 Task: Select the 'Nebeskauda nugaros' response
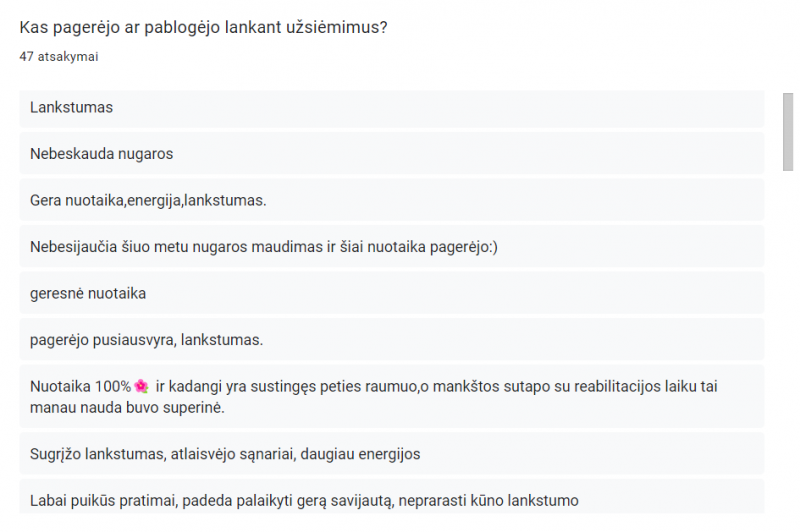391,154
